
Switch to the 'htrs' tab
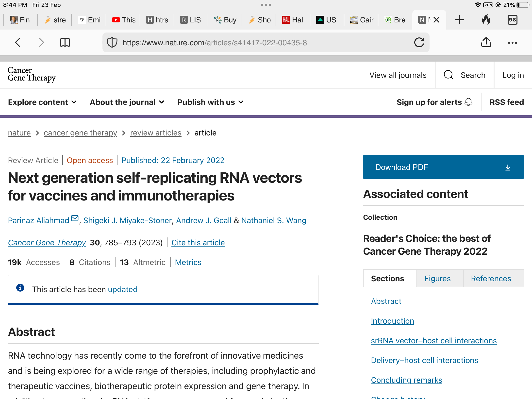click(x=157, y=20)
